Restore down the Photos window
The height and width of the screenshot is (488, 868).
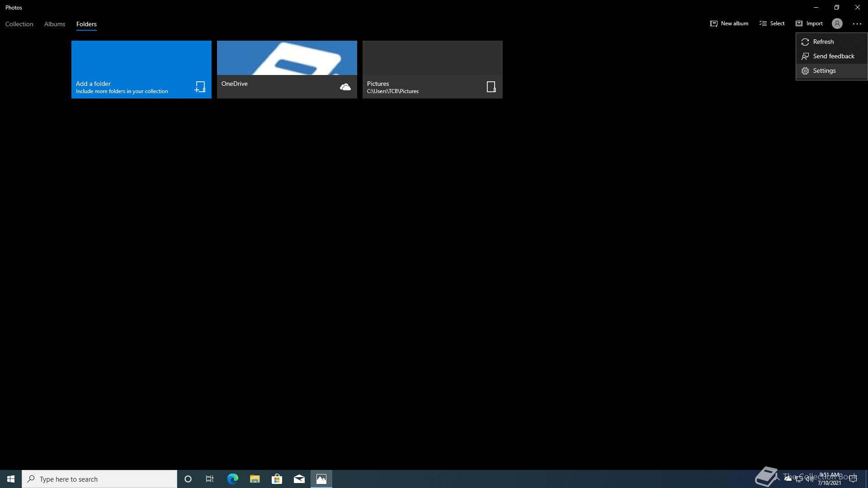[837, 7]
